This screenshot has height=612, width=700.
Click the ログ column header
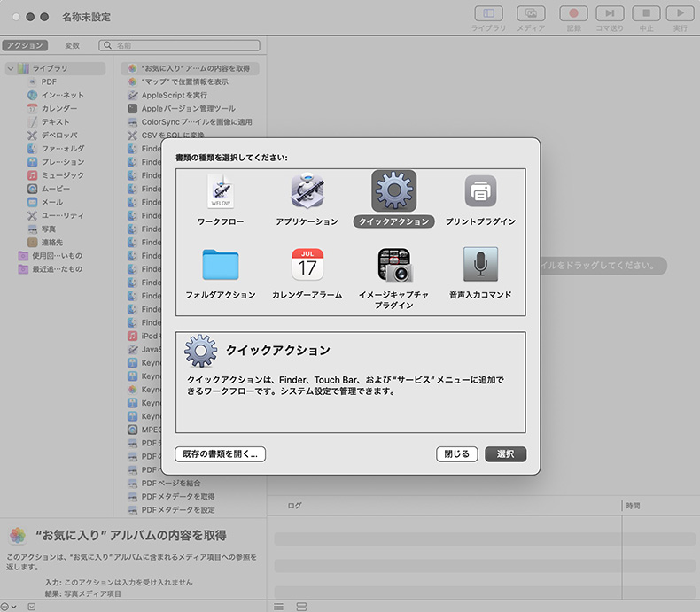coord(294,506)
